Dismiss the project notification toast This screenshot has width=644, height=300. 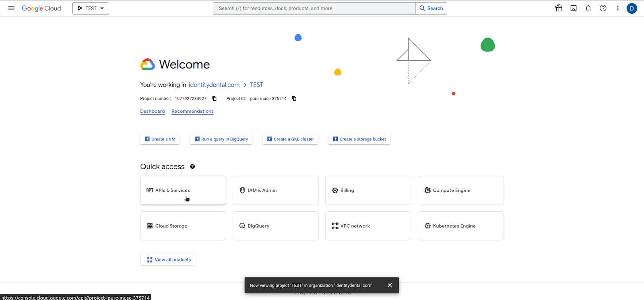tap(390, 285)
